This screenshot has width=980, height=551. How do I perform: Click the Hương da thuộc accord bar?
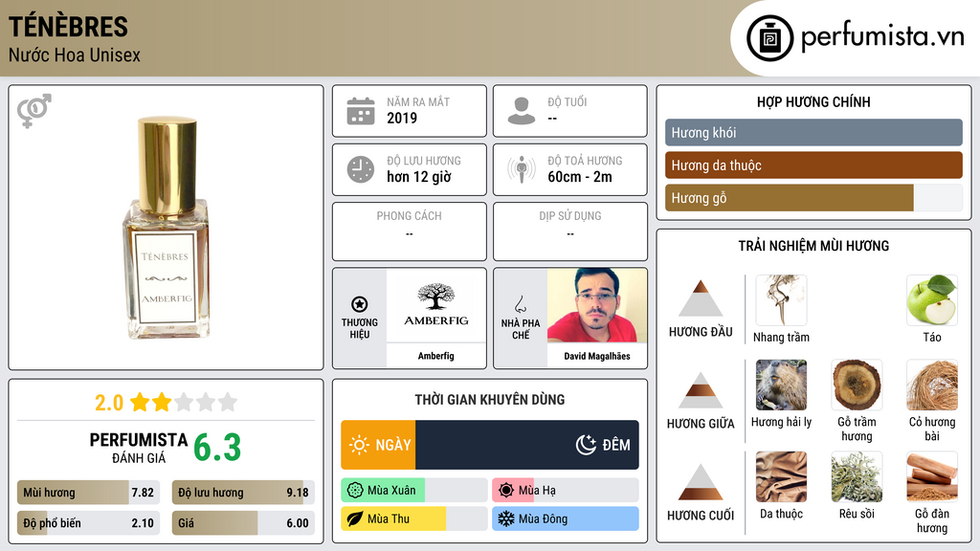(813, 165)
